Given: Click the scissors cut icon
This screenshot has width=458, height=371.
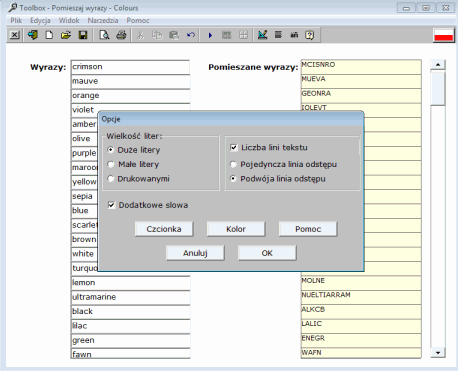Looking at the screenshot, I should point(141,35).
